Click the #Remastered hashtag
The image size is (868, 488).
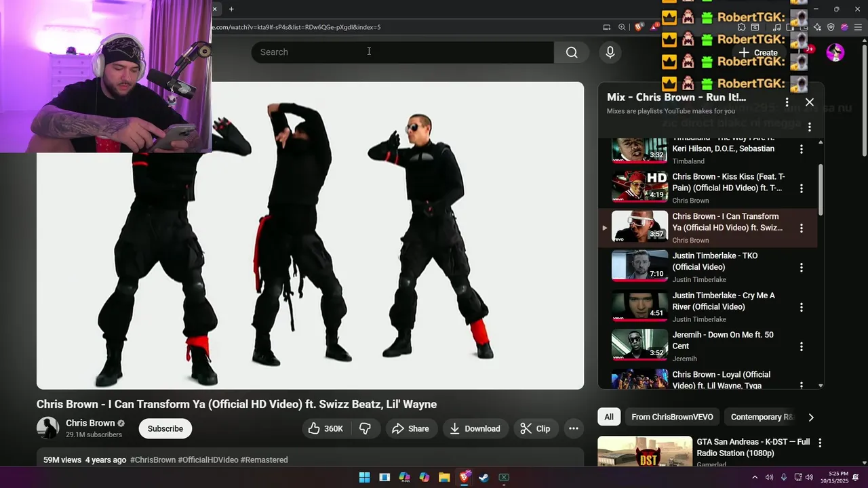264,460
